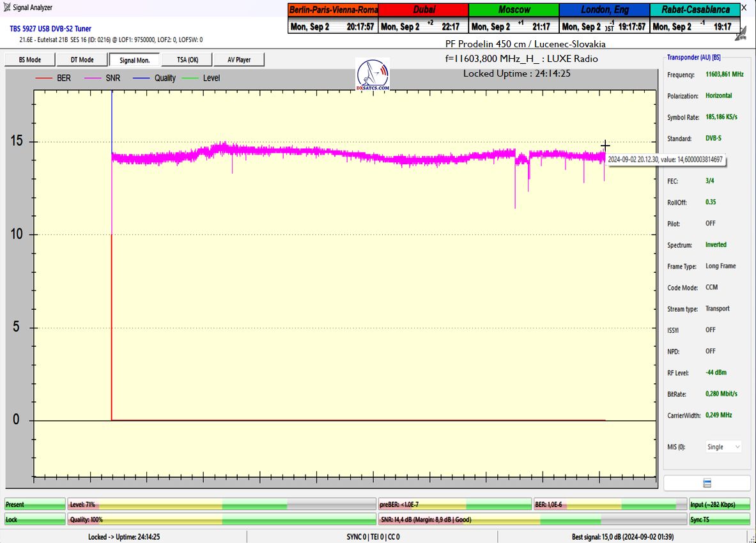This screenshot has height=543, width=756.
Task: Click the DXSATCS.COM satellite dish logo
Action: [x=373, y=74]
